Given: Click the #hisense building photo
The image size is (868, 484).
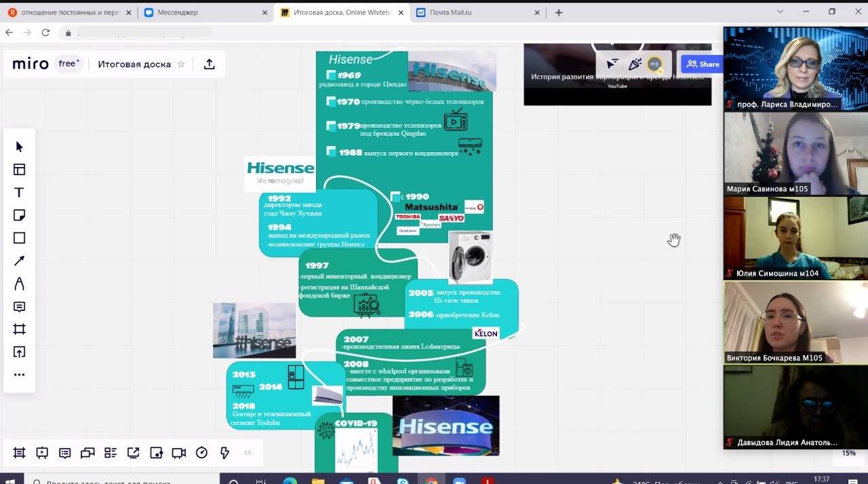Looking at the screenshot, I should [x=254, y=331].
